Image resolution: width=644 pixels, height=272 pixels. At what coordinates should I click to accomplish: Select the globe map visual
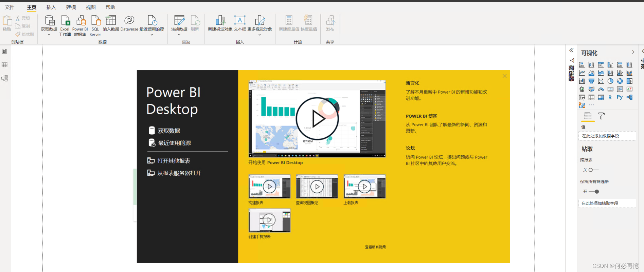(582, 89)
